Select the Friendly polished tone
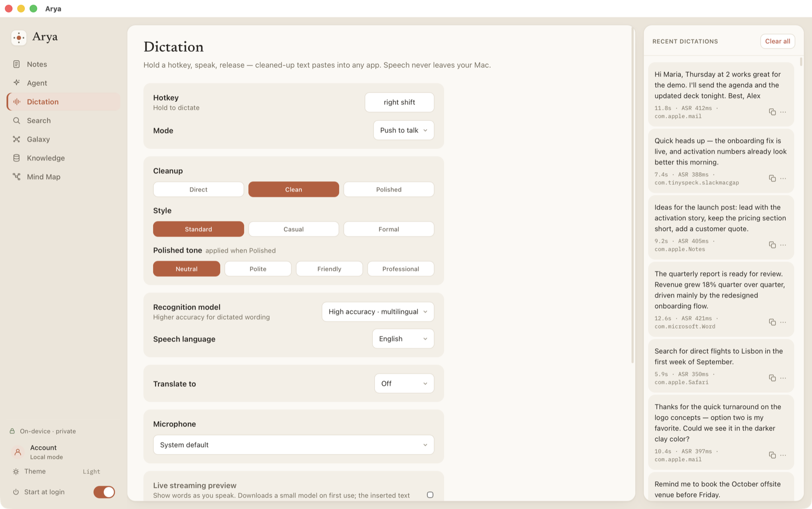 pyautogui.click(x=329, y=269)
